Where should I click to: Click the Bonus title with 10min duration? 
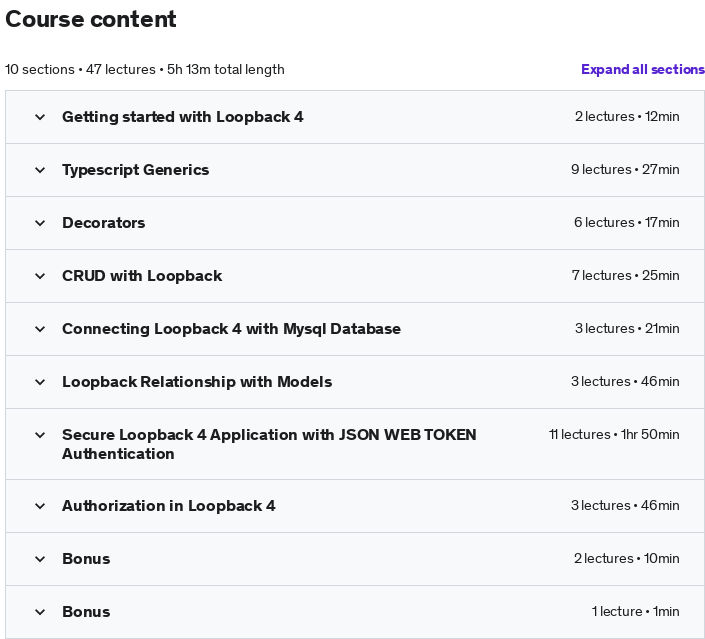86,559
